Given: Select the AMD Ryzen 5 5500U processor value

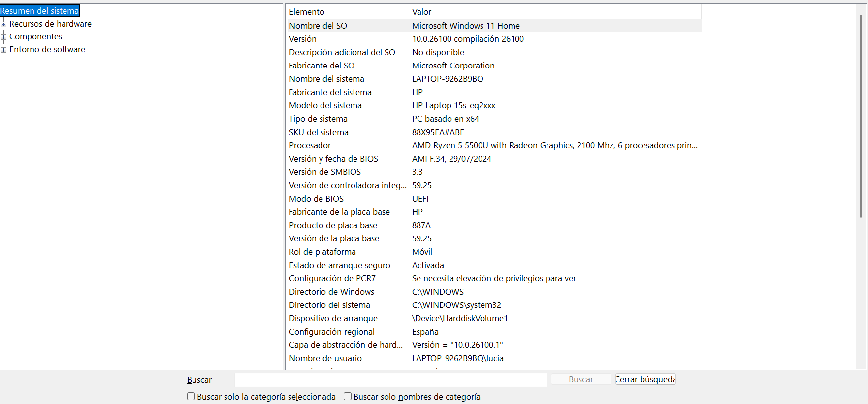Looking at the screenshot, I should click(x=555, y=145).
